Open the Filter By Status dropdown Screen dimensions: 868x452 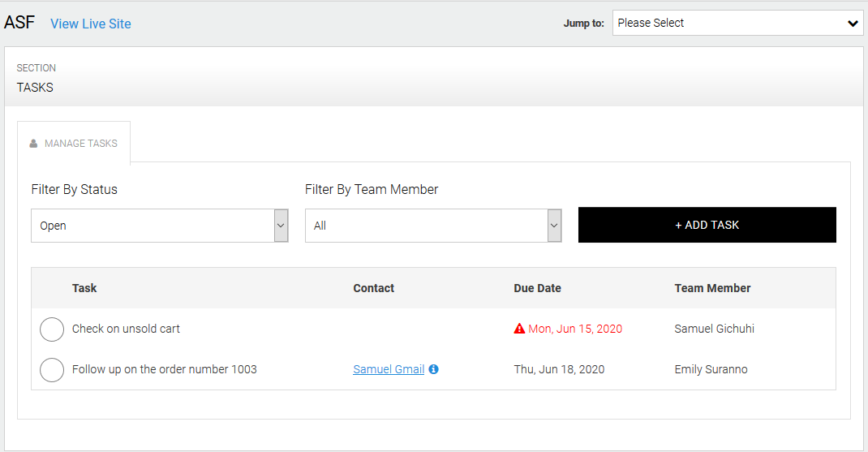[159, 226]
